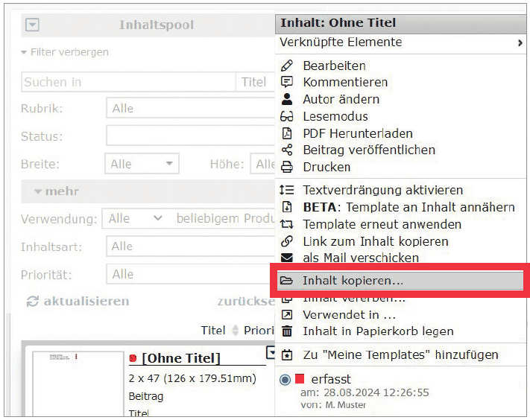Open the Höhe dropdown
Viewport: 530px width, 420px height.
coord(262,164)
